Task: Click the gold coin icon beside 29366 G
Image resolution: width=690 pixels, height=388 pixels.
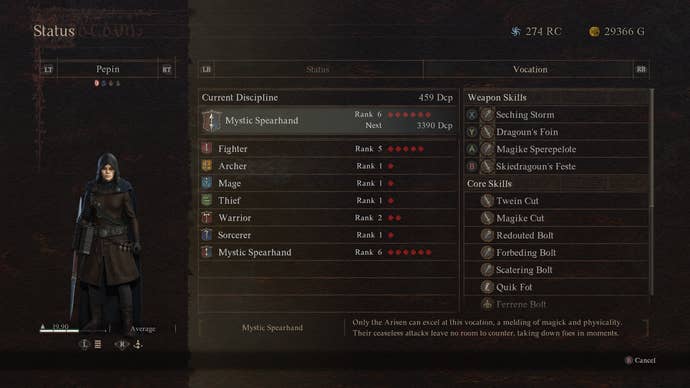Action: 594,31
